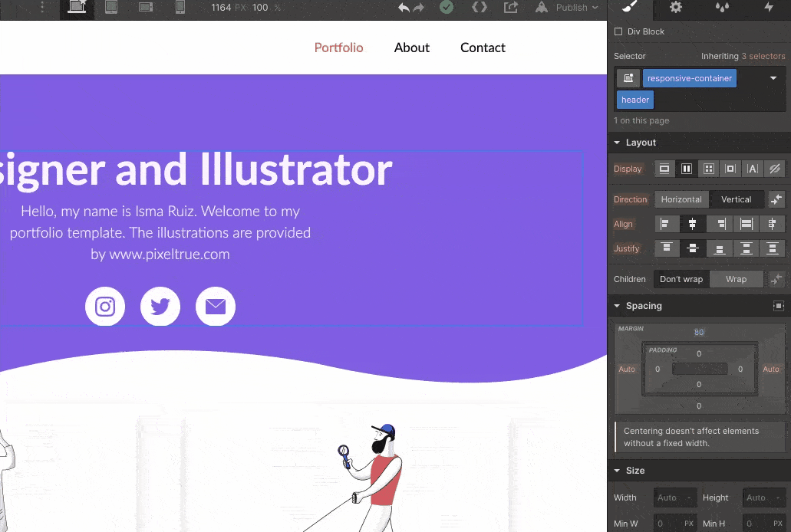Click the share project icon
791x532 pixels.
[510, 7]
